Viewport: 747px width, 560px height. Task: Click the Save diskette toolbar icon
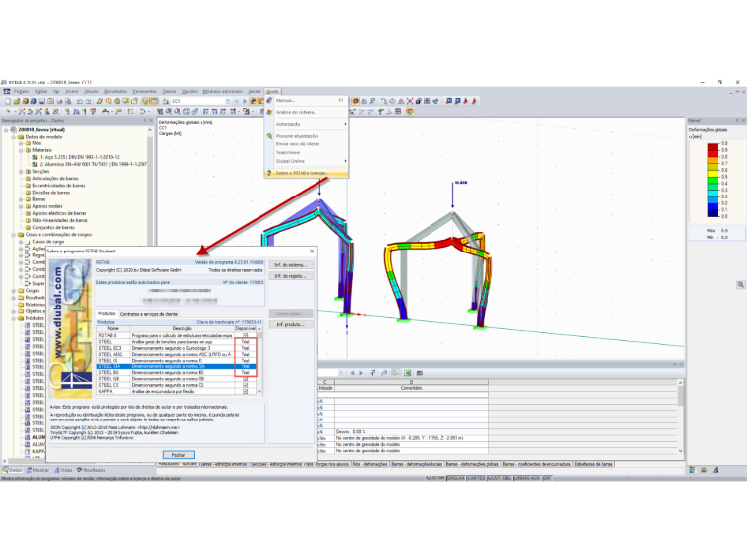pos(42,101)
